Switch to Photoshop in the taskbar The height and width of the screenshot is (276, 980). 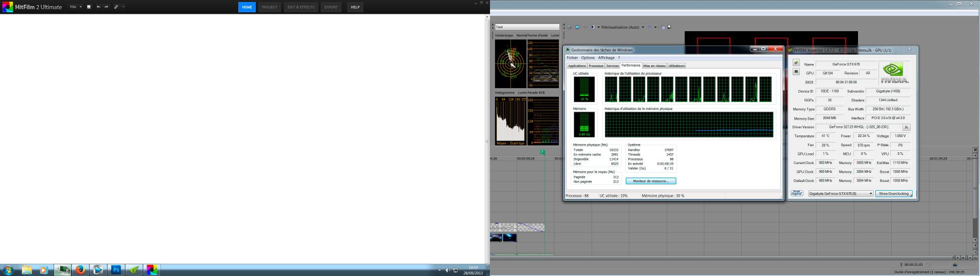pos(116,270)
